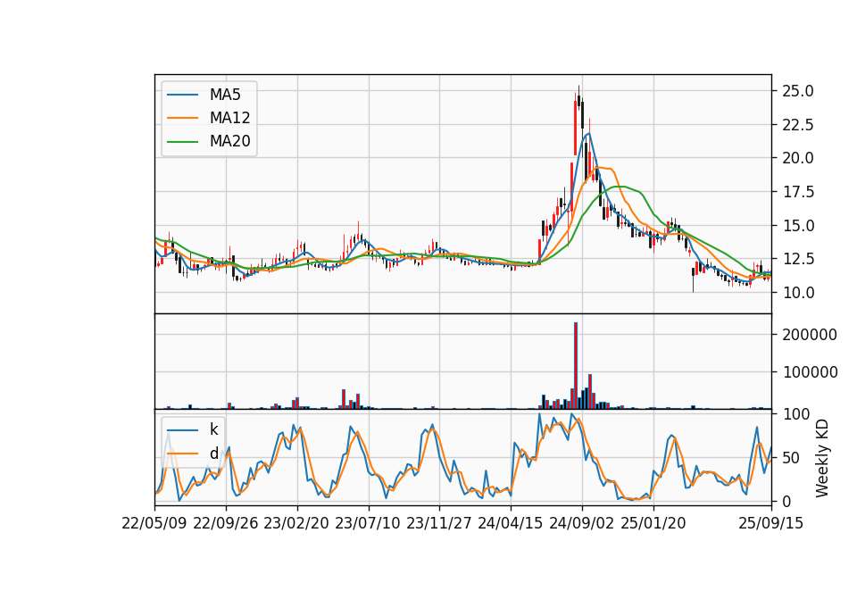The image size is (857, 616).
Task: Click the blue MA5 legend line sample
Action: point(182,95)
